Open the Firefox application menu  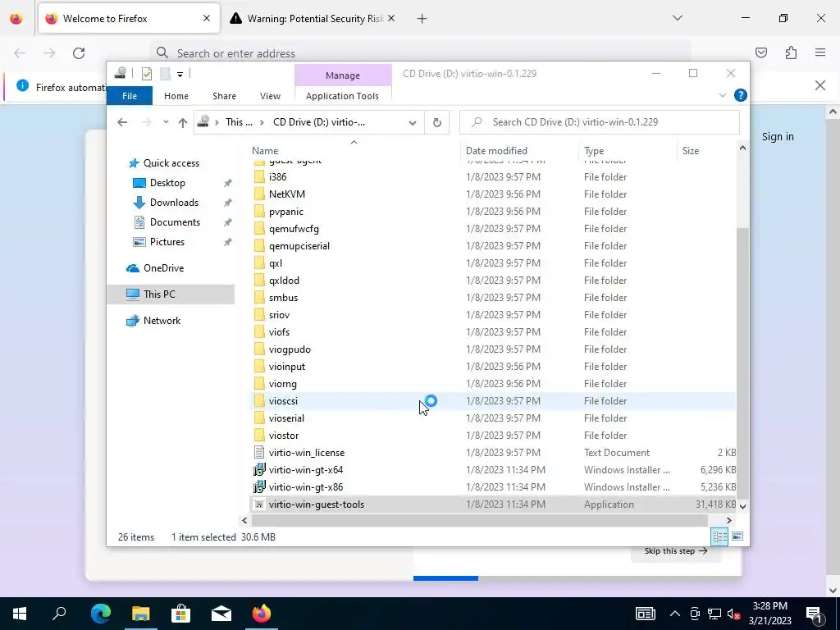coord(820,52)
